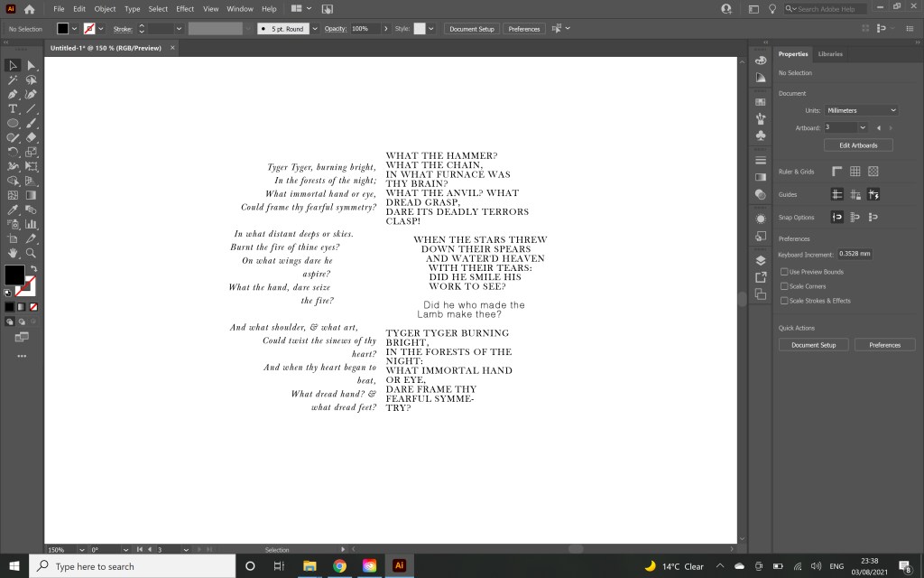Viewport: 924px width, 578px height.
Task: Open the 5 pt. Round brush dropdown
Action: pos(314,29)
